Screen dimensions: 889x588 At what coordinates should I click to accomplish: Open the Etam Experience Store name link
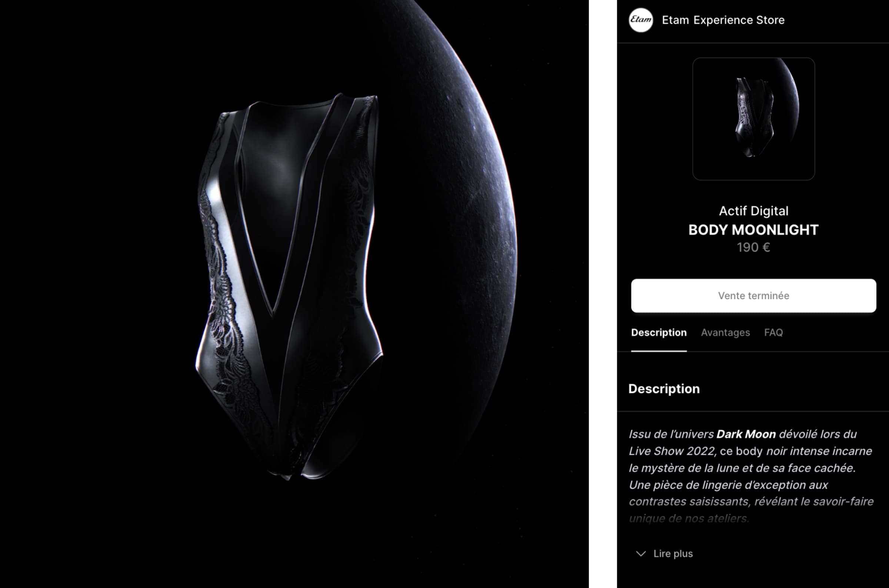tap(723, 20)
